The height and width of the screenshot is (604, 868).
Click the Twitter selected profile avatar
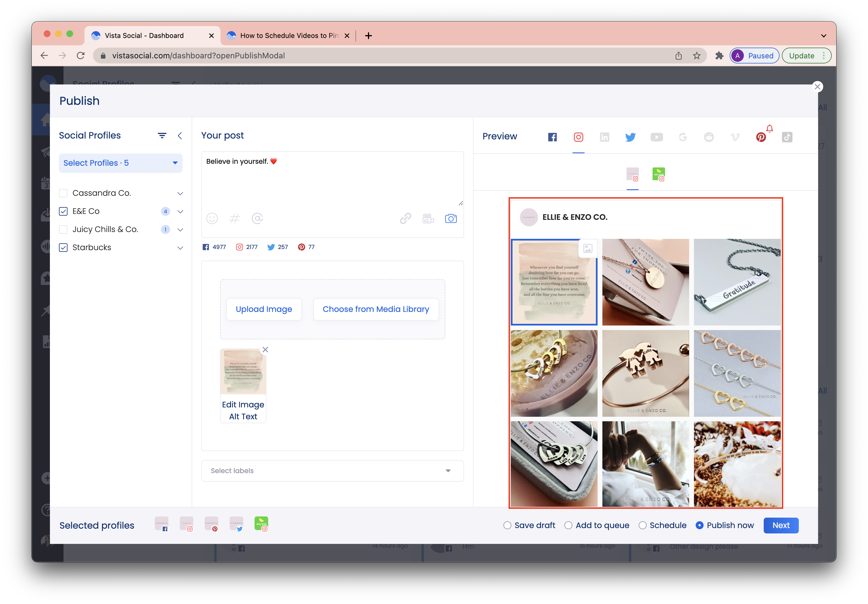point(236,524)
